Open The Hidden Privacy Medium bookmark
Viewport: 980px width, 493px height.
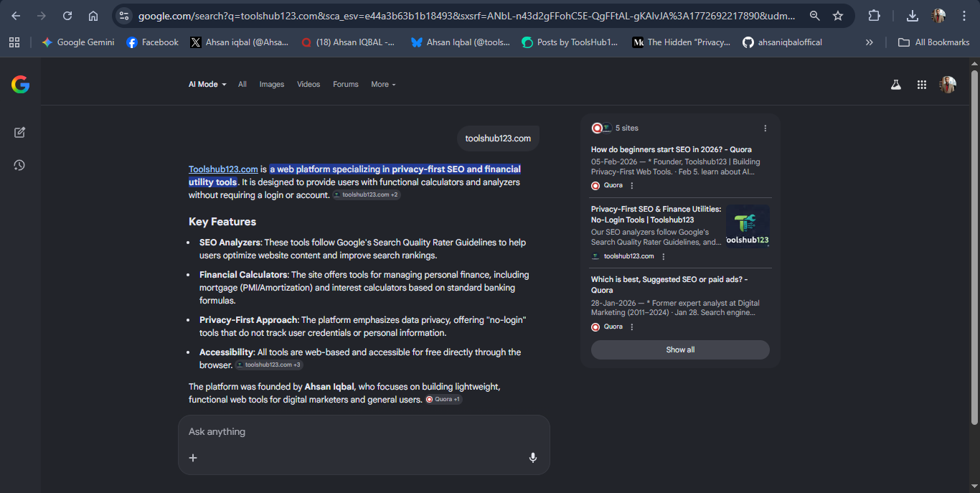click(682, 42)
